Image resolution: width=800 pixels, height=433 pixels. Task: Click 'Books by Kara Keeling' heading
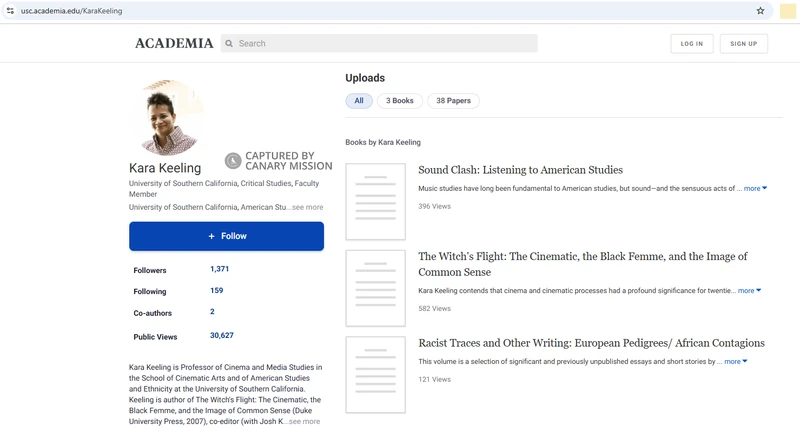click(x=383, y=142)
